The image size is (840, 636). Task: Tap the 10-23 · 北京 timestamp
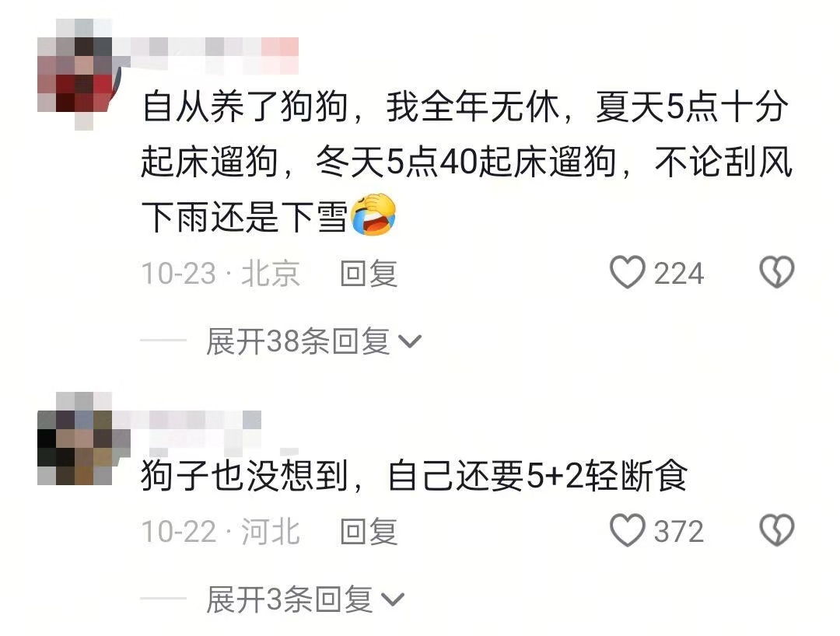click(220, 273)
